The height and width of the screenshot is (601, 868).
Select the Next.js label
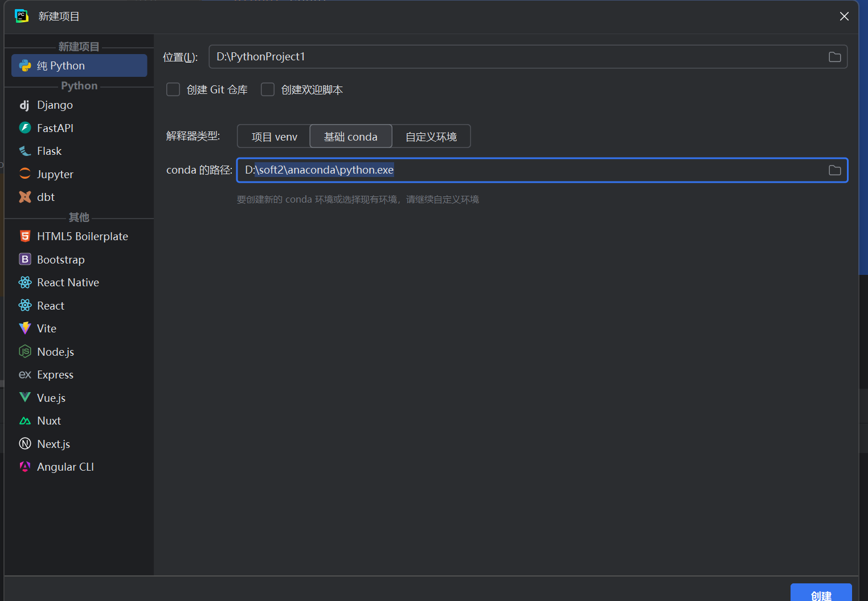(54, 444)
